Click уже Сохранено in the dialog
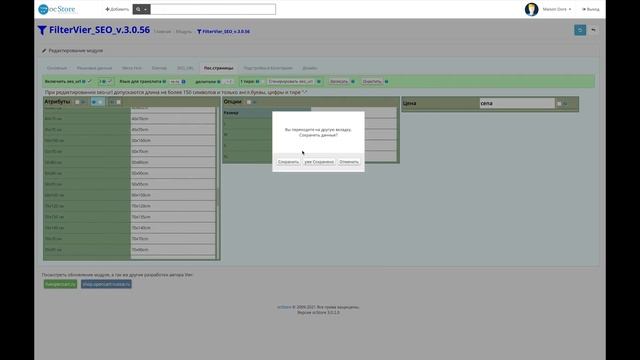Screen dimensions: 640x360 click(319, 162)
